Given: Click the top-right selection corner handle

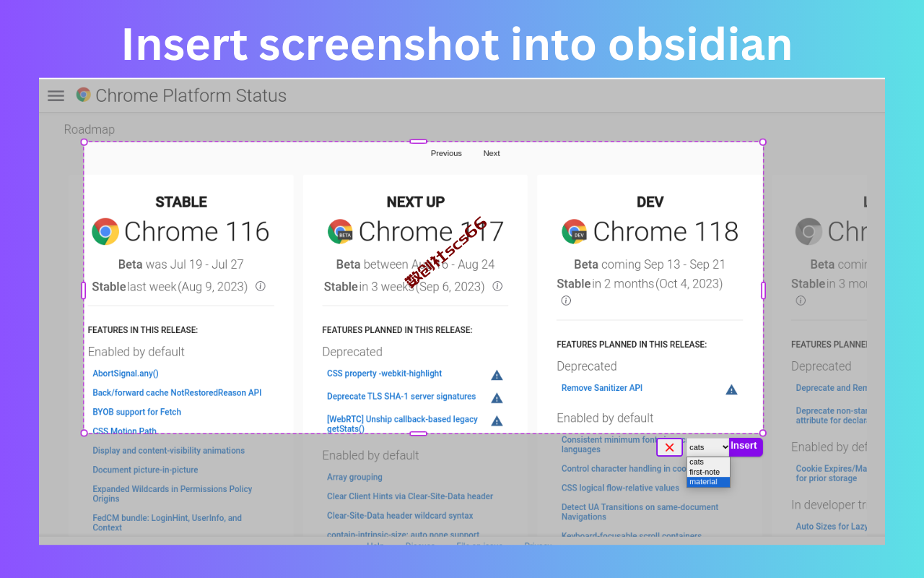Looking at the screenshot, I should [x=763, y=142].
